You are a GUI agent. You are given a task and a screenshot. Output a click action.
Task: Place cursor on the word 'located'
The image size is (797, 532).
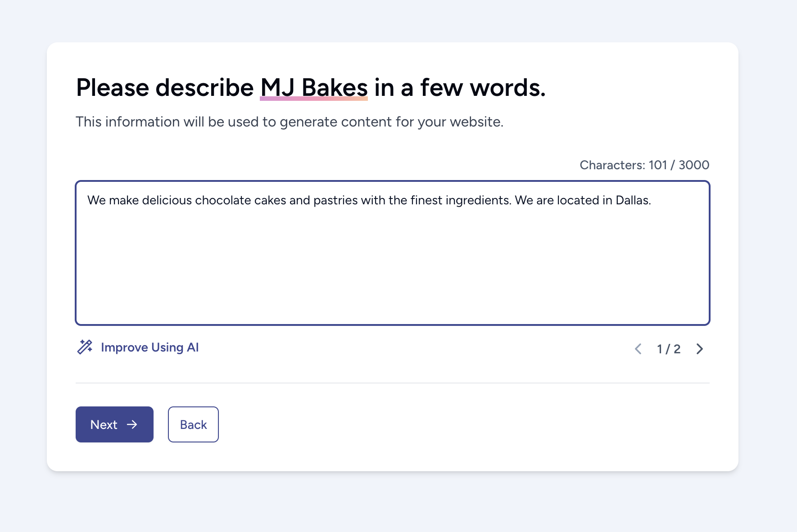tap(578, 200)
